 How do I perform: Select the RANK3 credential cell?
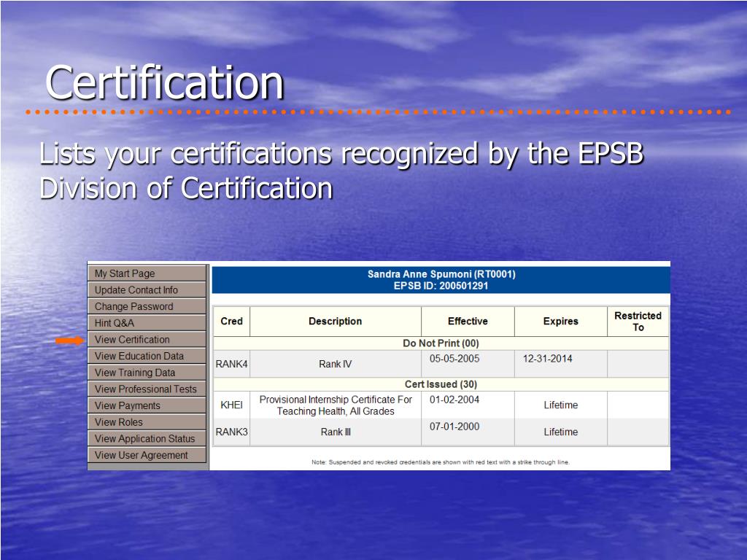tap(231, 432)
